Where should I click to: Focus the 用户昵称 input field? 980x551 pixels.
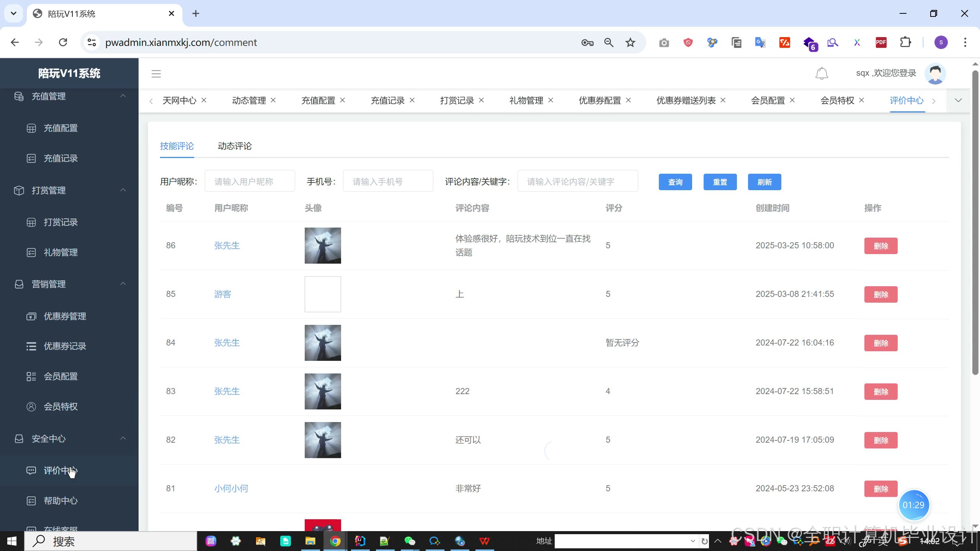pyautogui.click(x=250, y=181)
